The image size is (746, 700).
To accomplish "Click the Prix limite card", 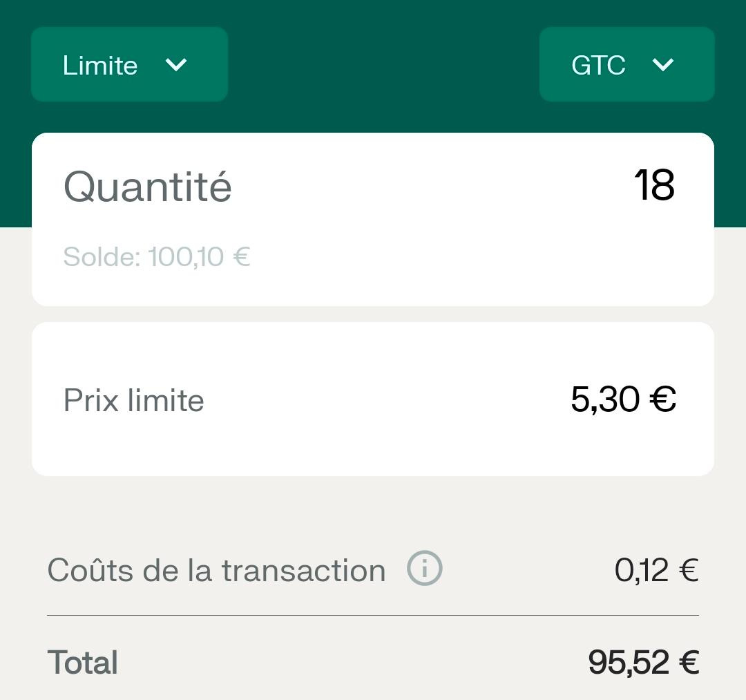I will tap(373, 399).
